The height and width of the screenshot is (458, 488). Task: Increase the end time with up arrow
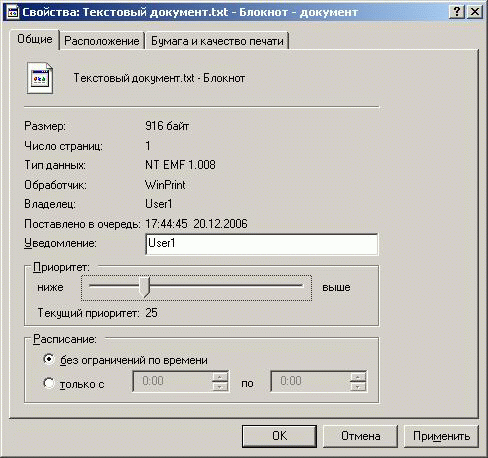(x=358, y=377)
